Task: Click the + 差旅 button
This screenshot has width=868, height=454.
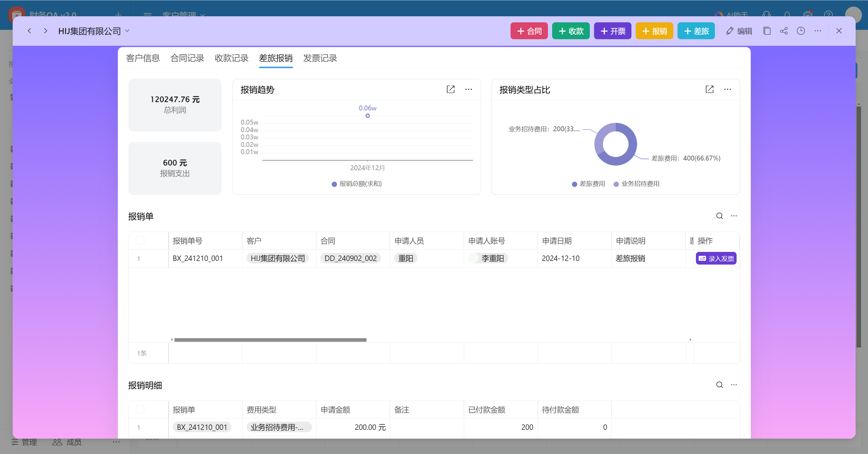Action: (x=696, y=31)
